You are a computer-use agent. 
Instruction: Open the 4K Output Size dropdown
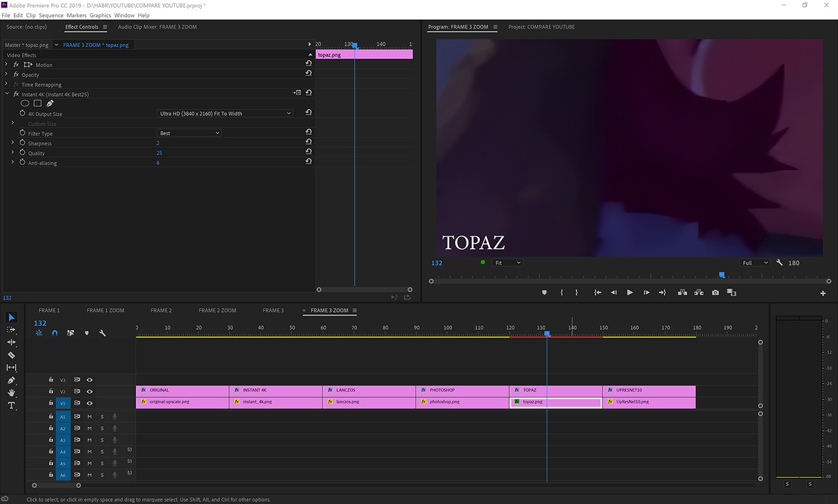click(225, 113)
